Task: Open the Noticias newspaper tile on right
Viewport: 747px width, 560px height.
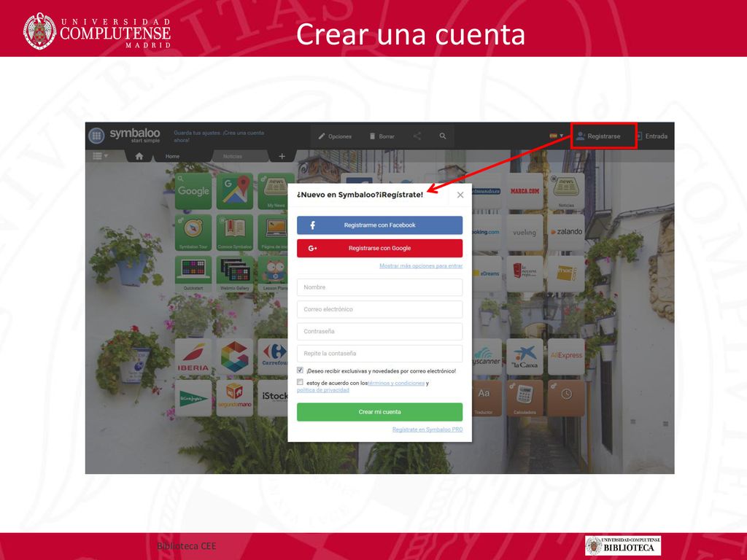Action: click(x=566, y=191)
